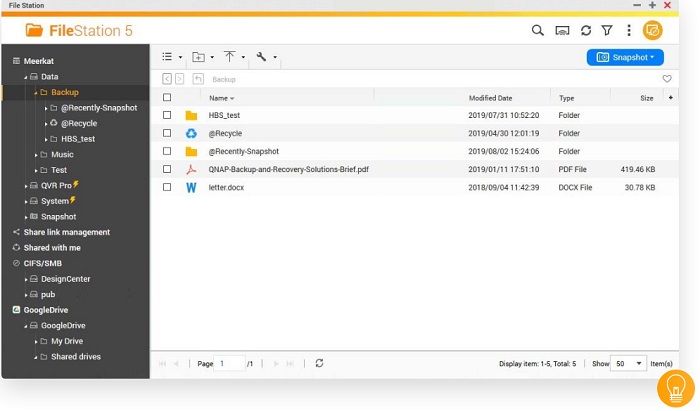Open the GoogleDrive cloud section
Screen dimensions: 700x411
pyautogui.click(x=46, y=310)
